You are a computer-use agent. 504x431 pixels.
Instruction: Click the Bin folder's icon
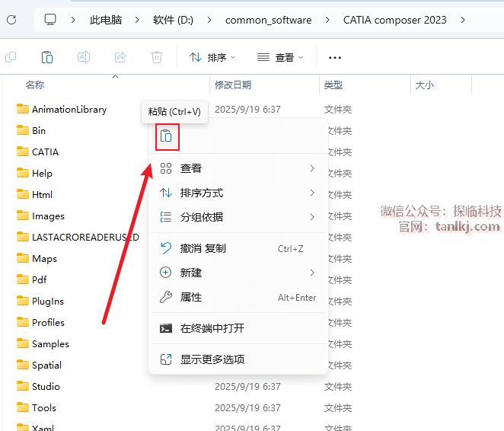tap(23, 130)
